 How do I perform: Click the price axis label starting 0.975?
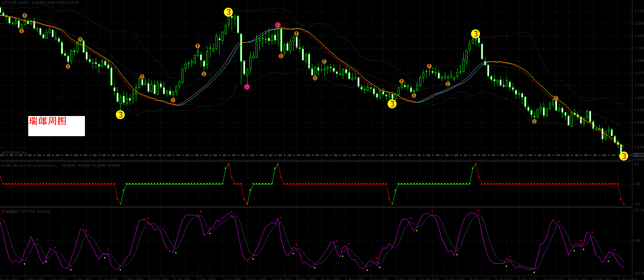[639, 110]
